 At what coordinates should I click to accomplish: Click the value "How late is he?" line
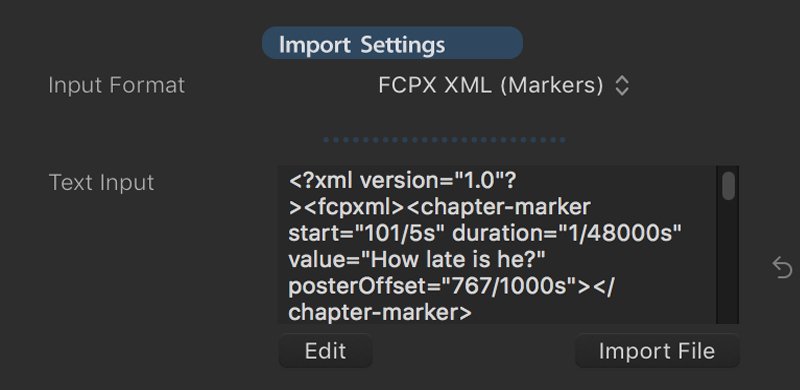coord(417,260)
